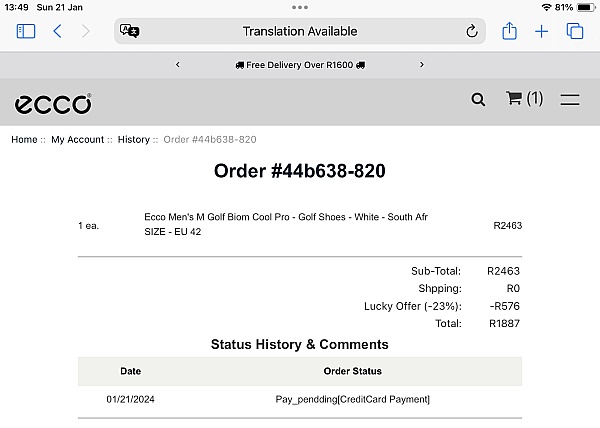The image size is (600, 428).
Task: Open the Safari share sheet
Action: coord(509,31)
